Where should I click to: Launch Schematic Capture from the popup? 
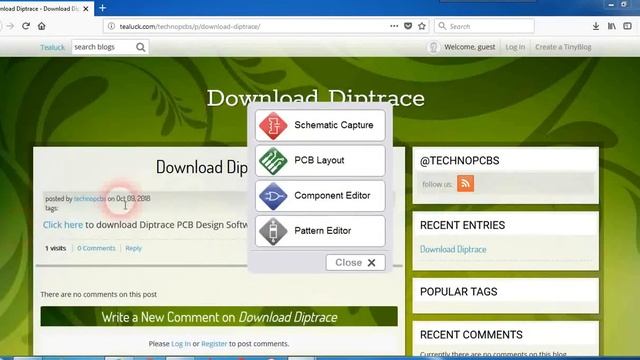pos(320,125)
